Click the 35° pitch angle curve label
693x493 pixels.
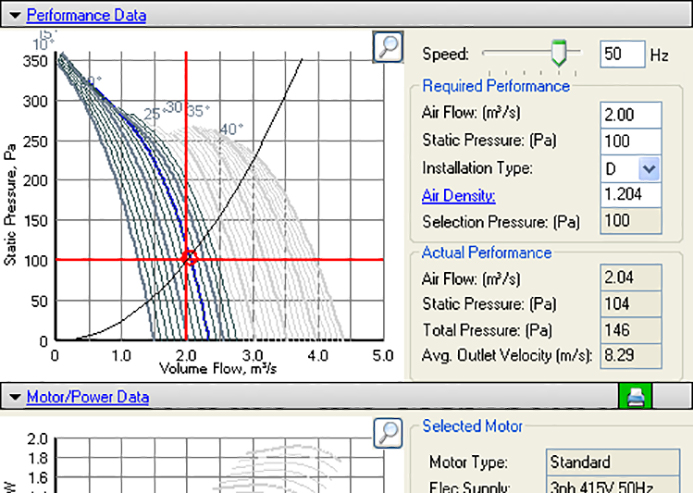pyautogui.click(x=198, y=111)
